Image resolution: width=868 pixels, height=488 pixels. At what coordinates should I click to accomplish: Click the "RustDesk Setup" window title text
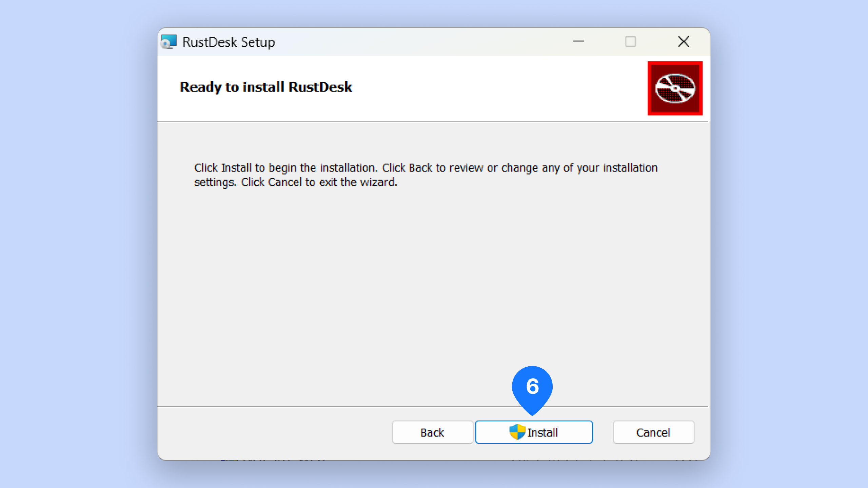[229, 42]
